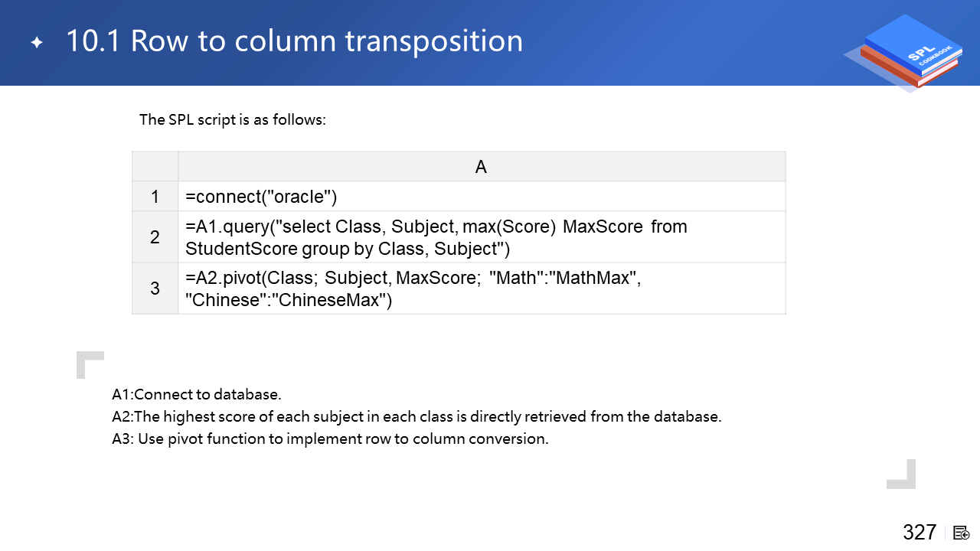980x551 pixels.
Task: Select the title "10.1 Row to column transposition"
Action: tap(294, 41)
